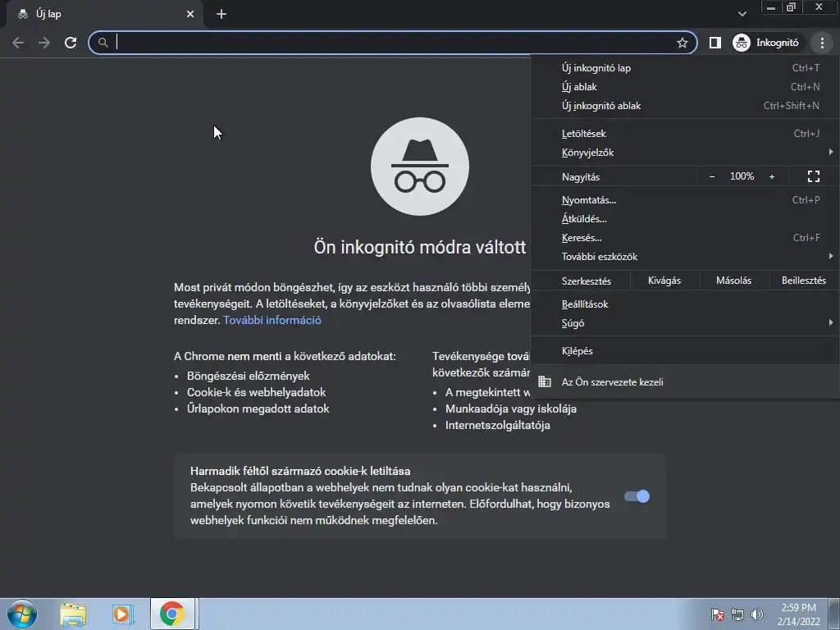The width and height of the screenshot is (840, 630).
Task: Open Windows Media Player from the taskbar
Action: coord(122,614)
